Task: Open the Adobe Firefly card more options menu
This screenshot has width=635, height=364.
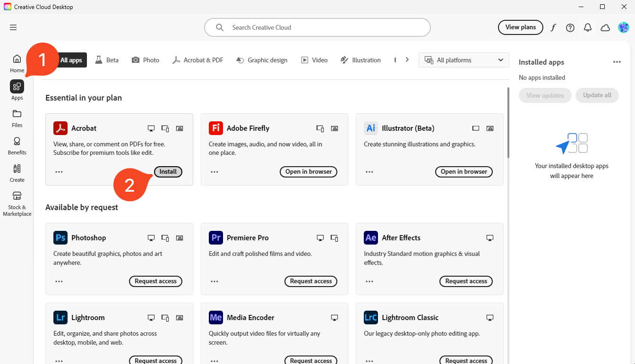Action: point(215,172)
